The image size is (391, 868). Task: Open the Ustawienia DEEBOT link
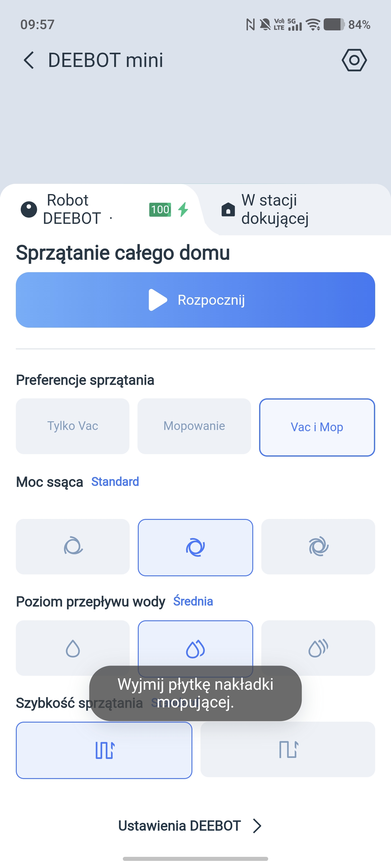click(179, 826)
